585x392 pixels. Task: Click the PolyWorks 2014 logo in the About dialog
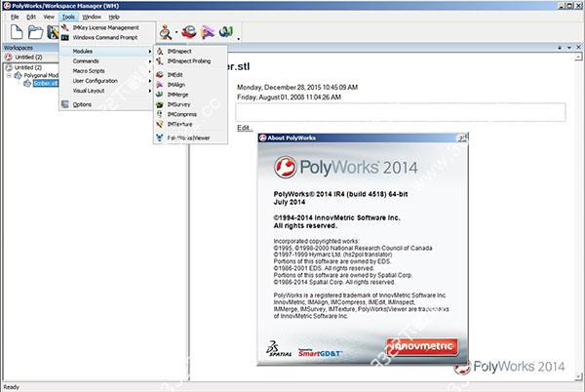tap(346, 167)
